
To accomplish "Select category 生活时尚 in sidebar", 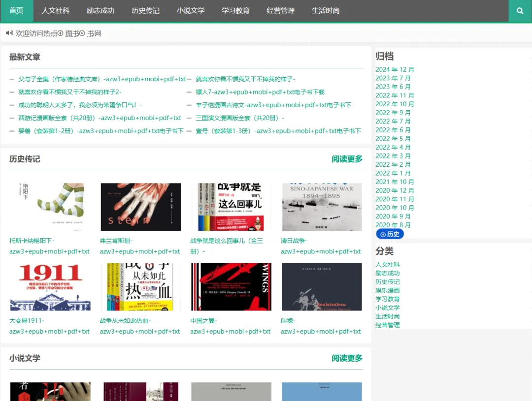I will click(x=388, y=316).
